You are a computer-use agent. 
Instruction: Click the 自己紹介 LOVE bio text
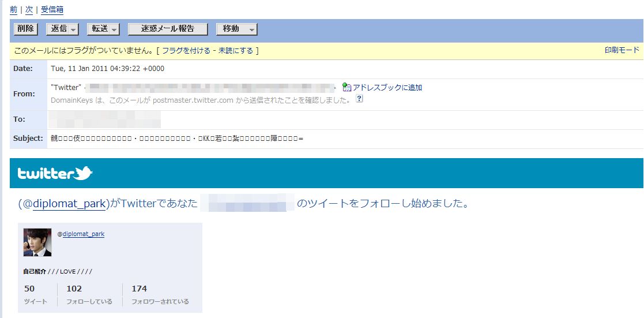58,271
